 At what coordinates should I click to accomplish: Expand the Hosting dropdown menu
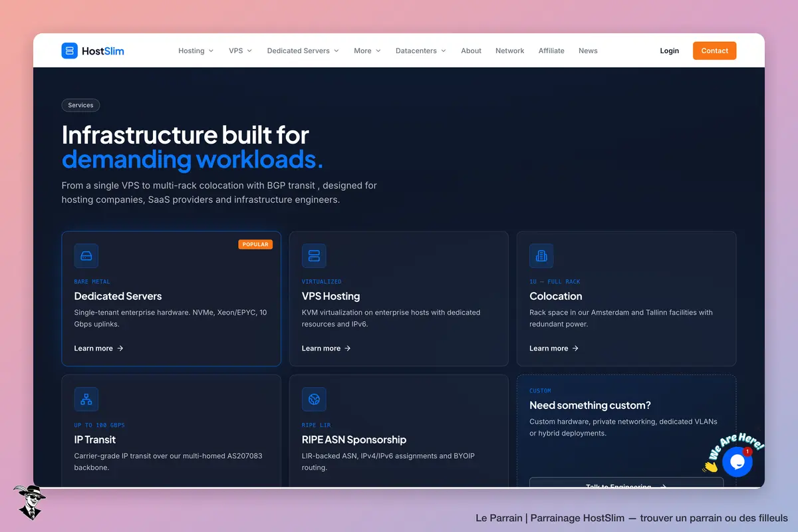[x=196, y=51]
